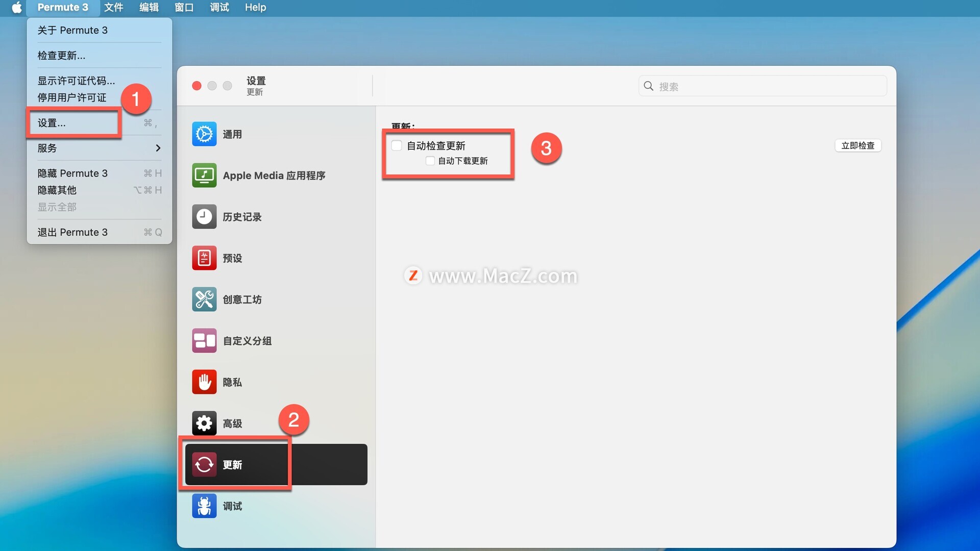
Task: Open the 文件 menu in menu bar
Action: tap(113, 7)
